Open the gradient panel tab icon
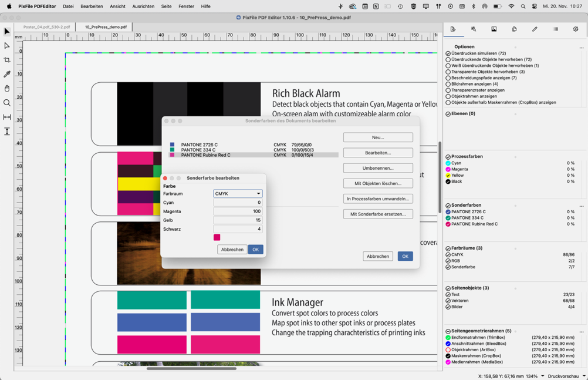The width and height of the screenshot is (588, 380). pyautogui.click(x=555, y=29)
